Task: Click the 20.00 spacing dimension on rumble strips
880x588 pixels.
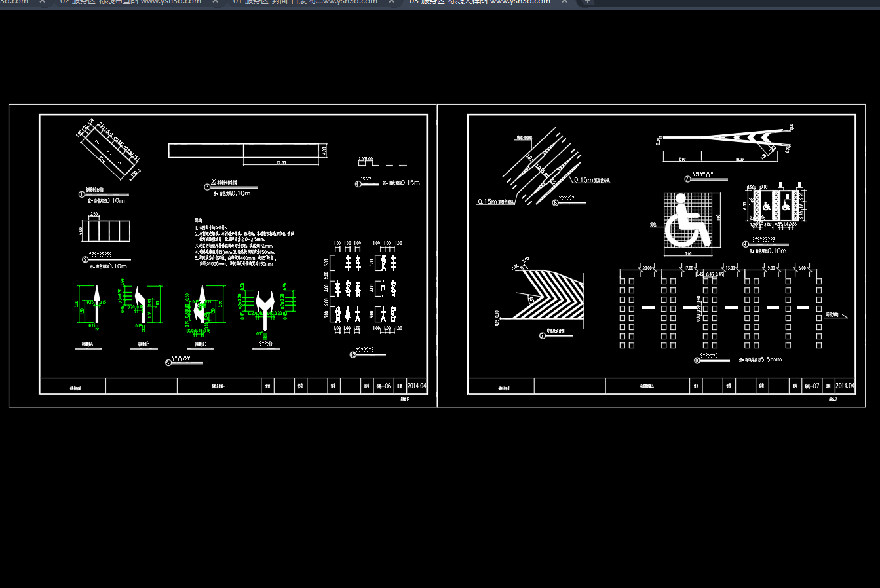Action: (x=647, y=268)
